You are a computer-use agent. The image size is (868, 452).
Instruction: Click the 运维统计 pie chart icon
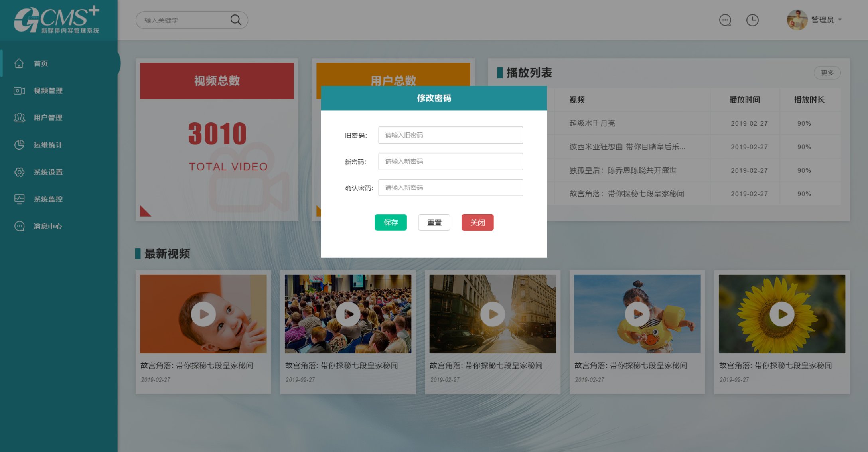coord(19,145)
